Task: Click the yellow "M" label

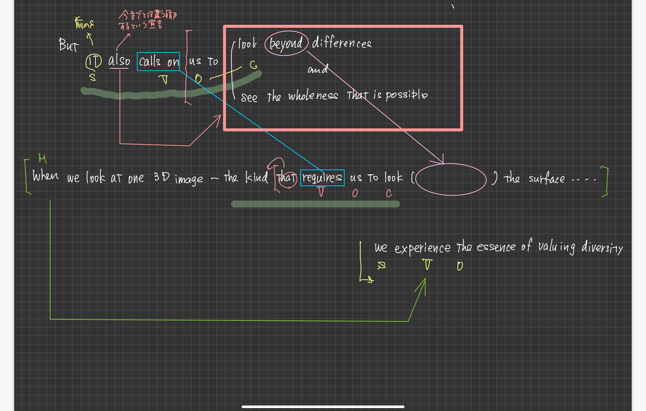Action: (42, 158)
